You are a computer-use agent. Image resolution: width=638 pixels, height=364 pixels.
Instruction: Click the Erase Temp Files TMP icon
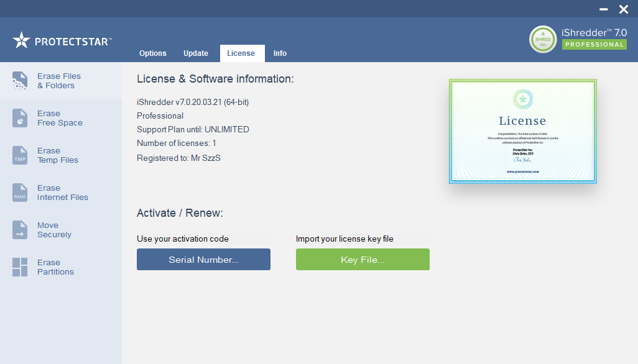(x=19, y=155)
